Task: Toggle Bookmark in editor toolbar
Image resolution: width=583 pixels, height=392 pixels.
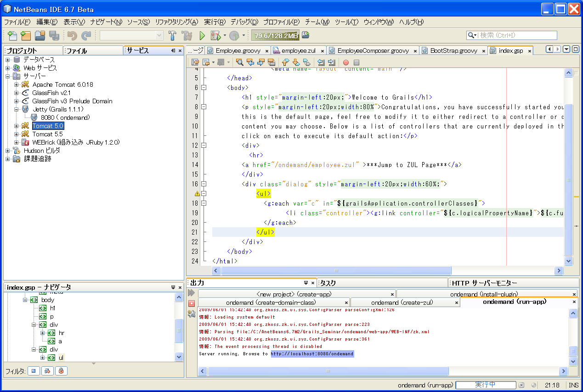Action: (x=306, y=62)
